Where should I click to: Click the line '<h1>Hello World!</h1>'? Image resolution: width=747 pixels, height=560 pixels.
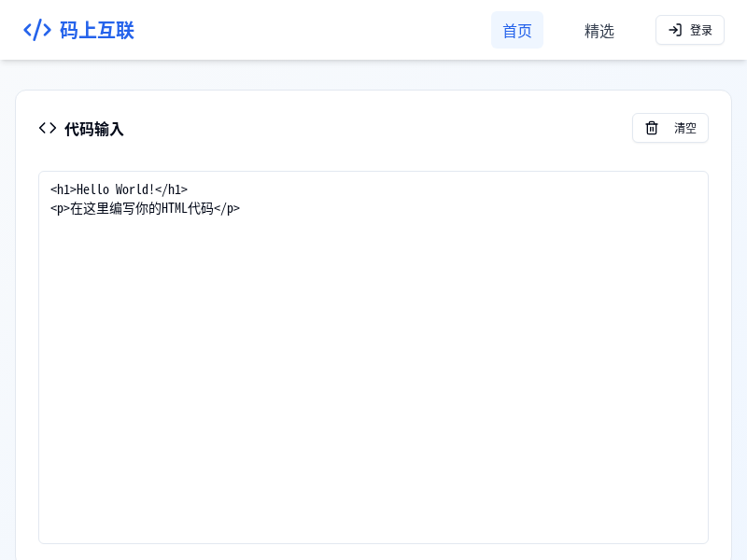pyautogui.click(x=120, y=189)
